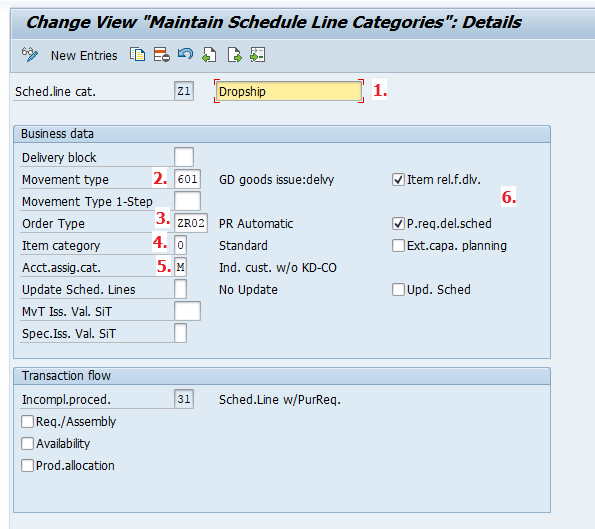Click the Copy As icon
Image resolution: width=595 pixels, height=529 pixels.
(x=137, y=55)
